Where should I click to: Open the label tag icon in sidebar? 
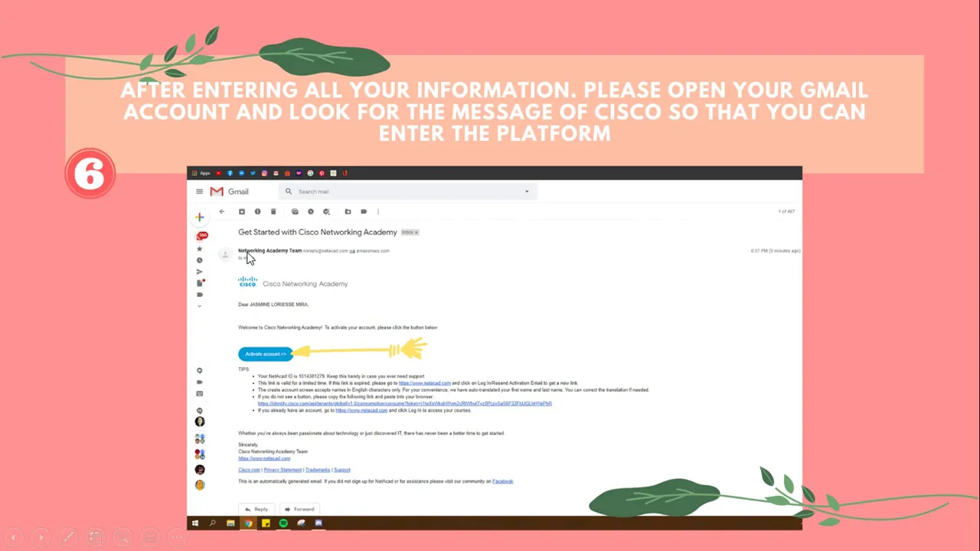[x=200, y=295]
